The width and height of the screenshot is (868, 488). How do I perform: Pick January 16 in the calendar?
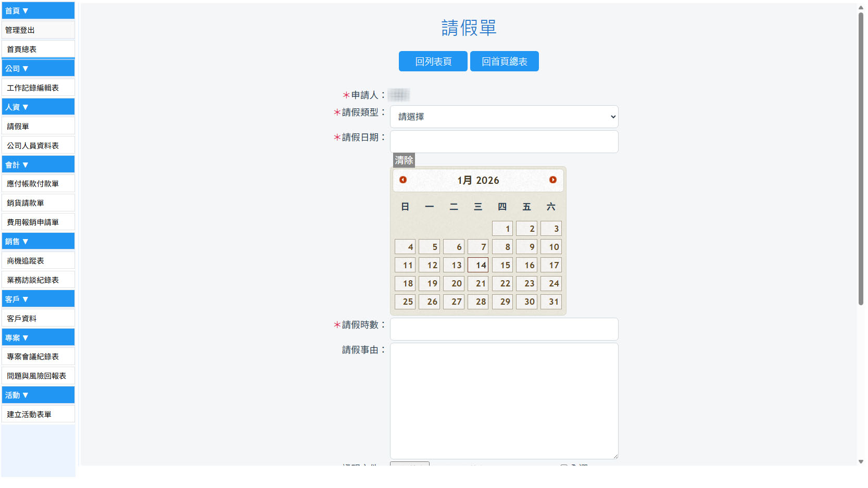point(526,265)
